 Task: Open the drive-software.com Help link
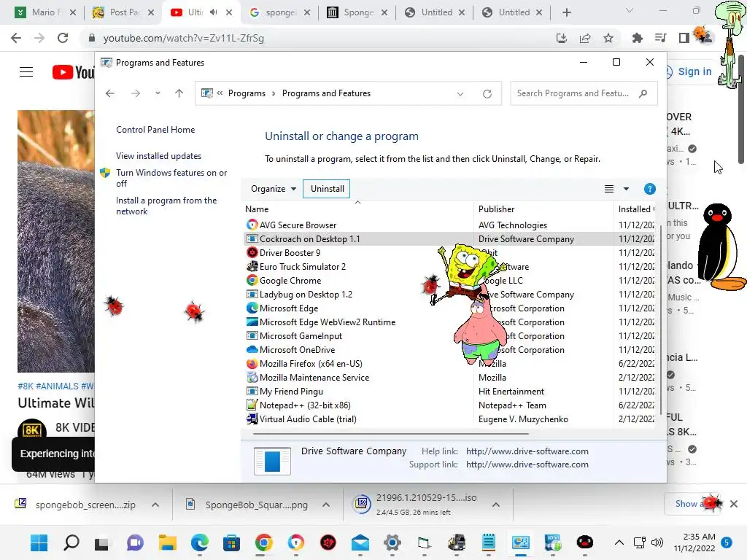coord(527,451)
